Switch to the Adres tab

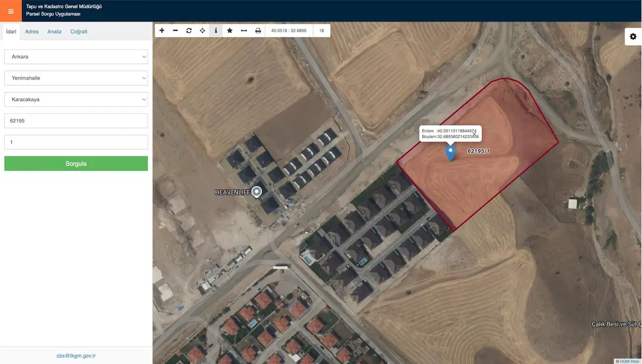32,32
